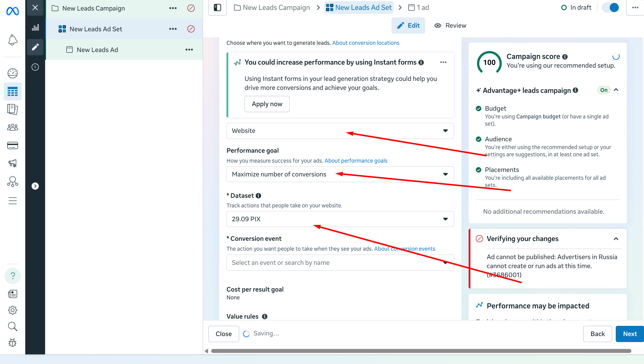This screenshot has height=364, width=644.
Task: Open billing credit card icon
Action: (13, 145)
